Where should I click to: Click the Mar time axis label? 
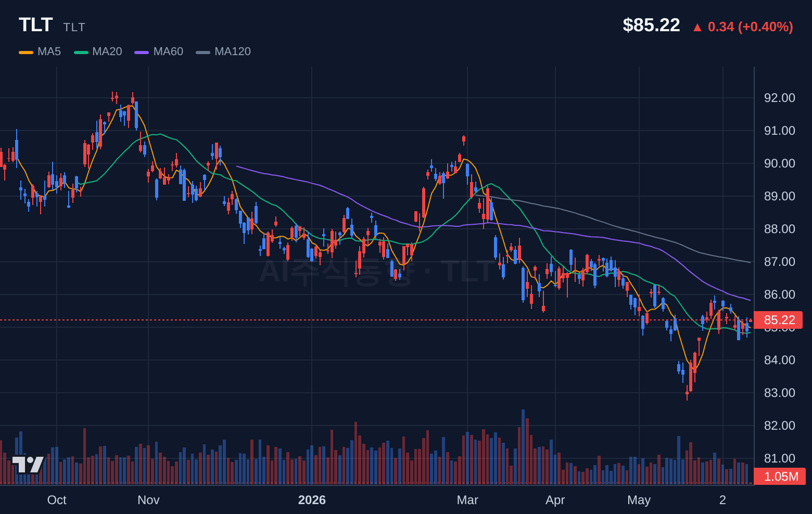[467, 500]
